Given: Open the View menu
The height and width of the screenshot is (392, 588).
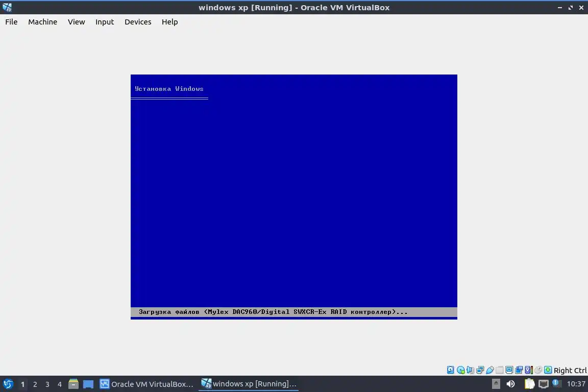Looking at the screenshot, I should click(76, 22).
